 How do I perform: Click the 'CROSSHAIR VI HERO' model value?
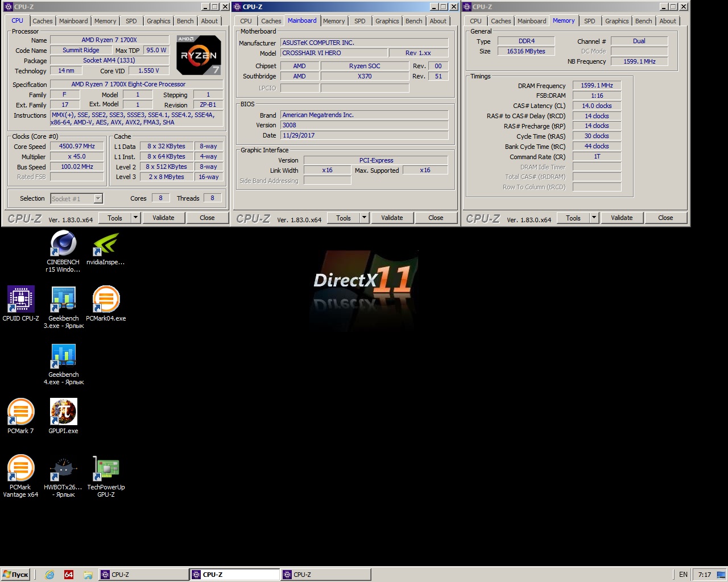(334, 53)
